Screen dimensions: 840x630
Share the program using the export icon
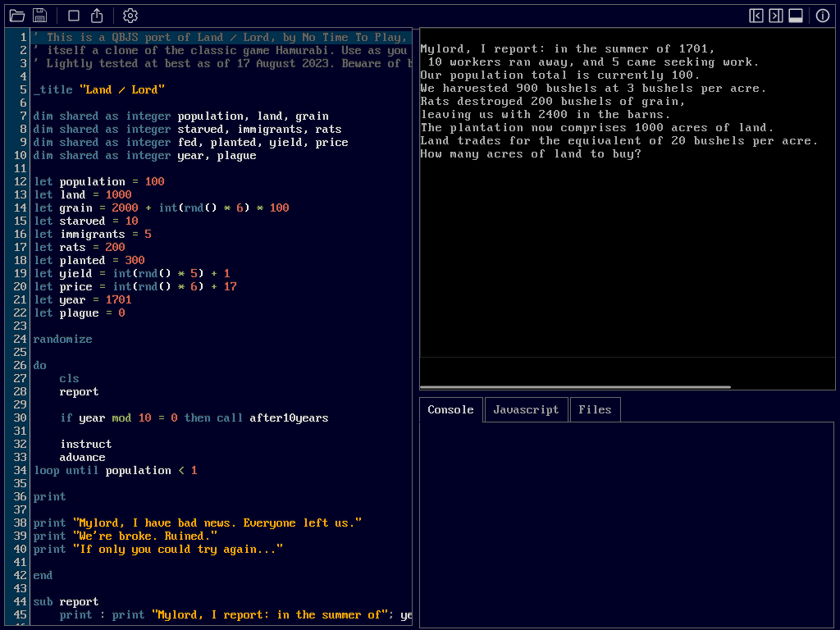click(x=97, y=16)
